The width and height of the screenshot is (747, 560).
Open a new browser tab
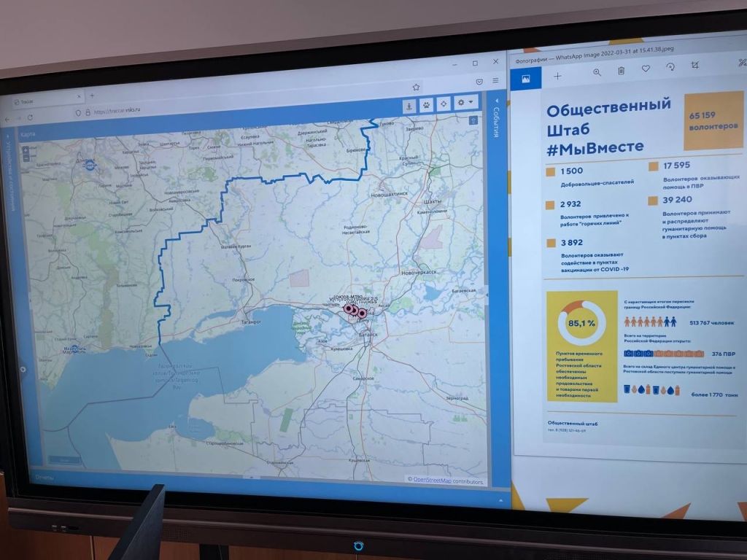tap(92, 96)
